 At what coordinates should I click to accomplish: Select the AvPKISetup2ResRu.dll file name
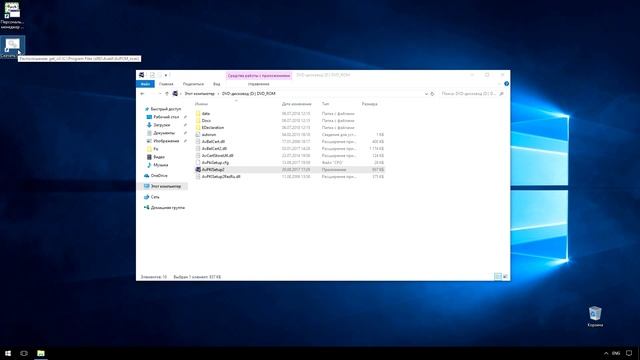221,177
